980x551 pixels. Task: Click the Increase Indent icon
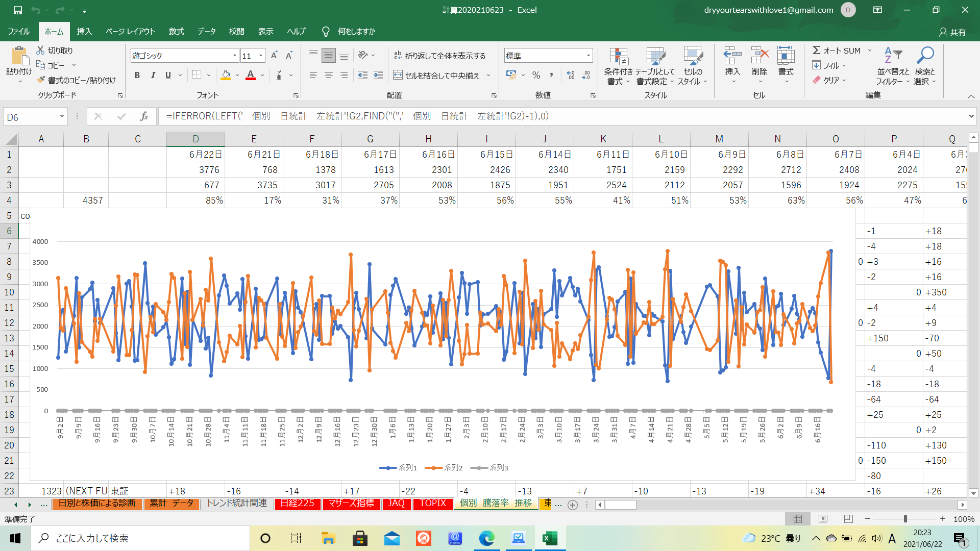tap(378, 75)
